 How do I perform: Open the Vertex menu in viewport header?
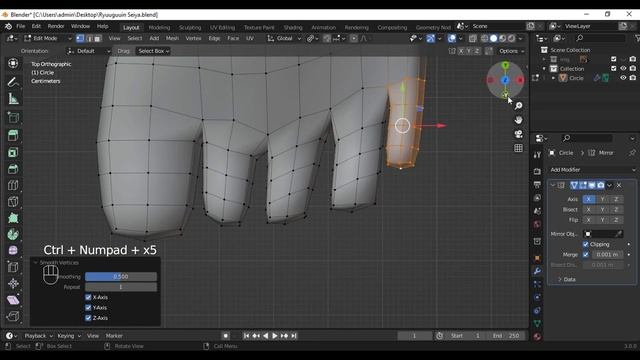tap(193, 38)
